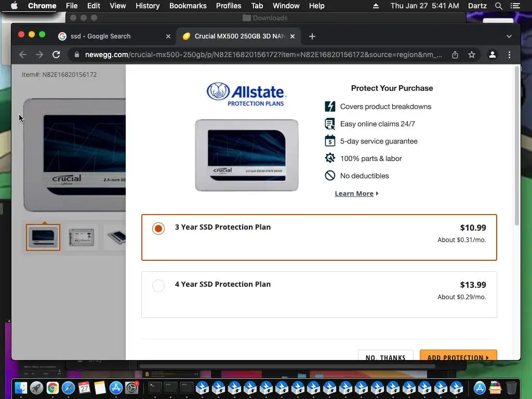The width and height of the screenshot is (532, 399).
Task: Open the History menu
Action: (x=148, y=6)
